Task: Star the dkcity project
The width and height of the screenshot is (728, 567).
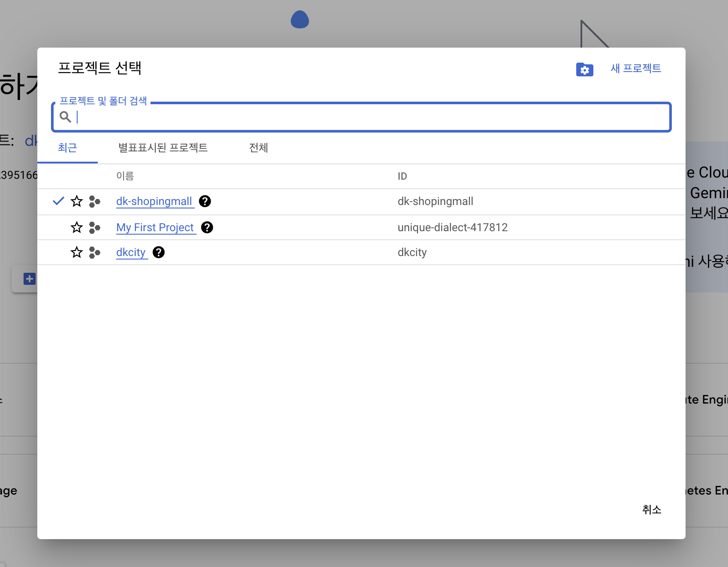Action: [77, 252]
